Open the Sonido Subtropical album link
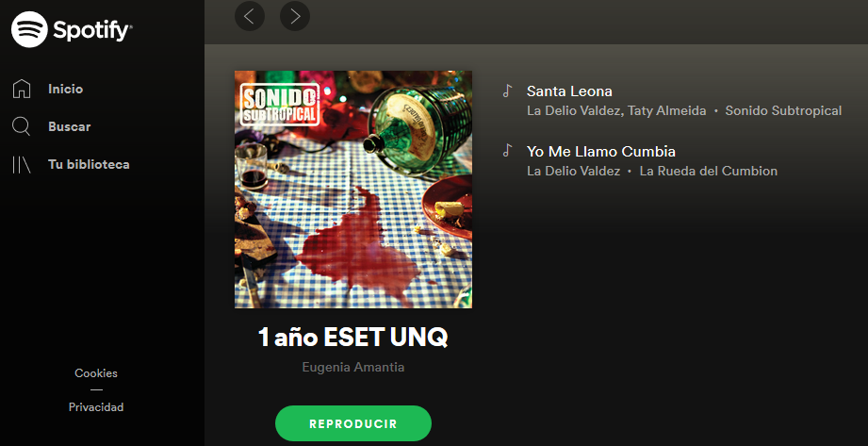The image size is (868, 446). (783, 111)
